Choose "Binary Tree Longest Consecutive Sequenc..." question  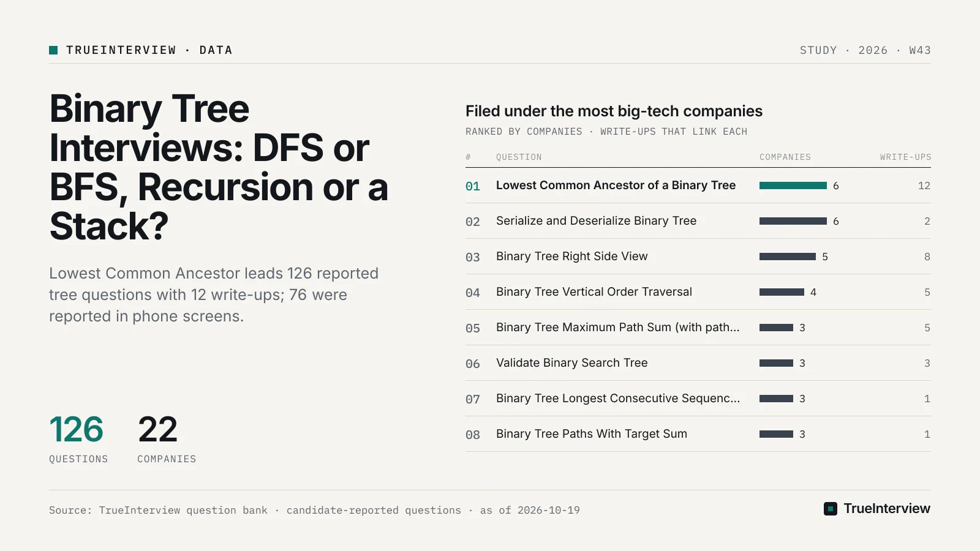(x=618, y=399)
